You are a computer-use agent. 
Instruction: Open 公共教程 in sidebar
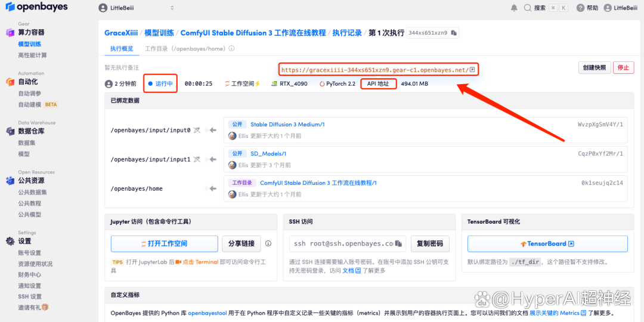click(x=30, y=203)
